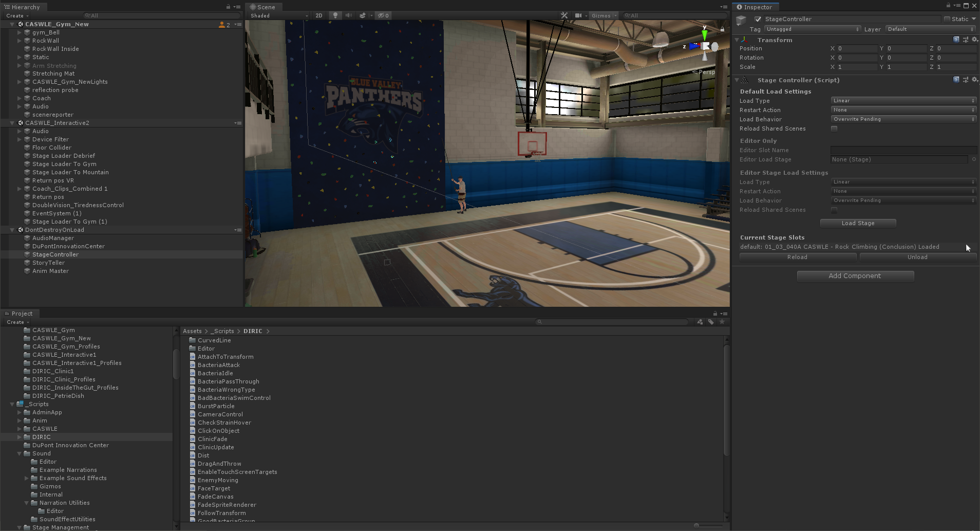Screen dimensions: 980x531
Task: Click the GameObject cube icon picker
Action: point(741,21)
